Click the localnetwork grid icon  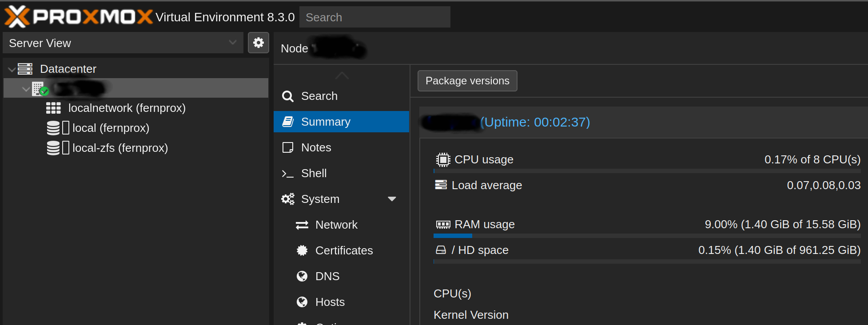click(x=53, y=108)
